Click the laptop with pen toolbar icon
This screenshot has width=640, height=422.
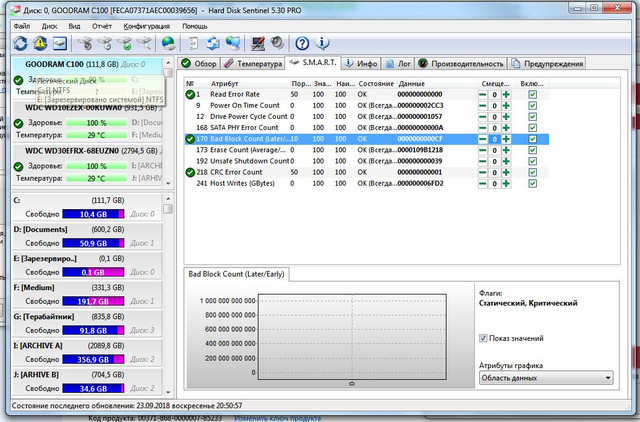coord(258,43)
